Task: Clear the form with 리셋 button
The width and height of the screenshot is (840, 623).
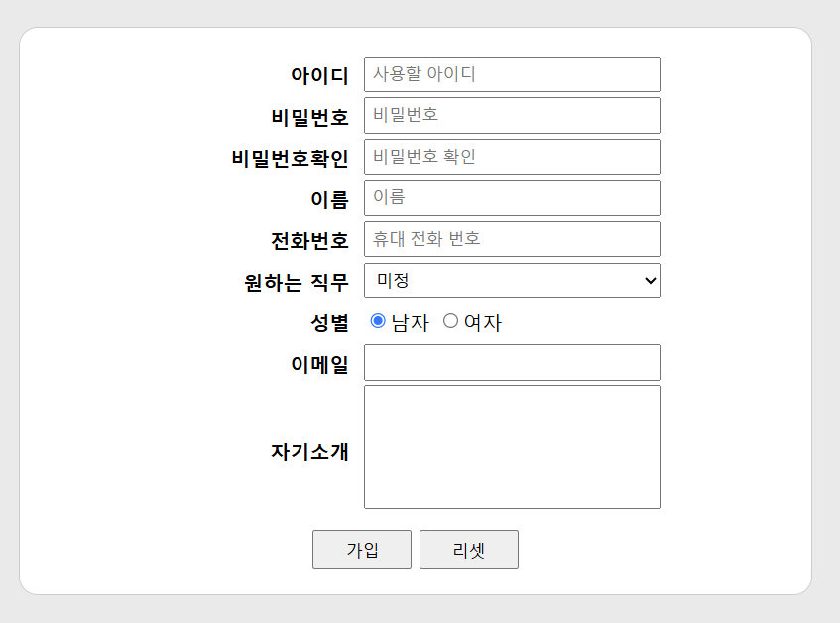Action: (469, 550)
